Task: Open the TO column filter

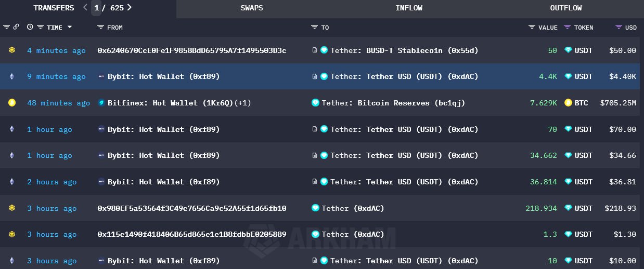Action: (x=314, y=27)
